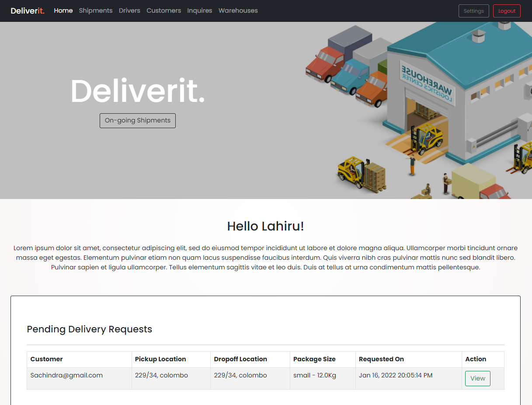The height and width of the screenshot is (405, 532).
Task: Click the Customer column header
Action: point(79,359)
